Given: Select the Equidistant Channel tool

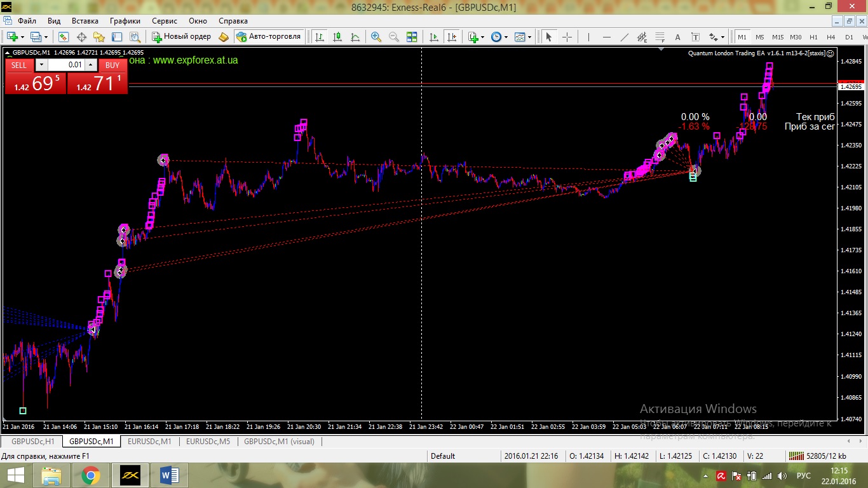Looking at the screenshot, I should point(642,37).
